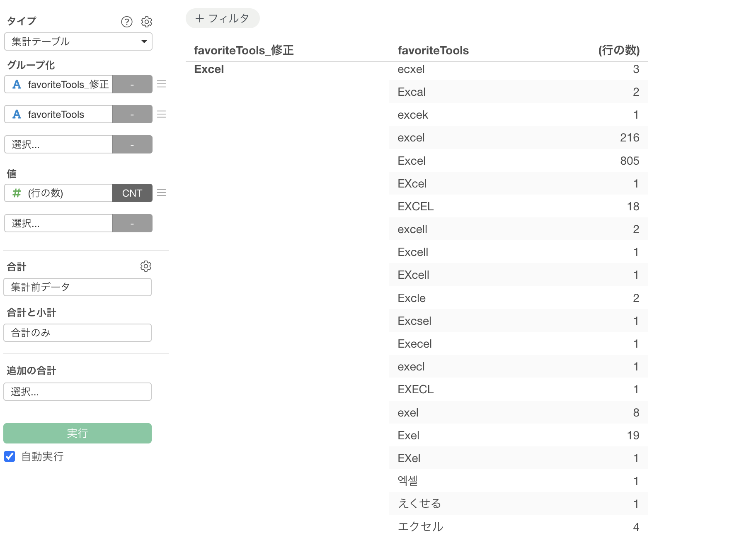Viewport: 756px width, 536px height.
Task: Click the text type icon of favoriteTools_修正
Action: [17, 85]
